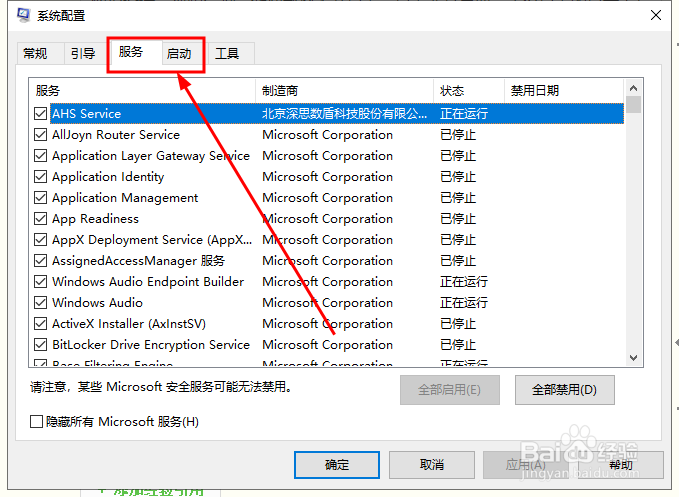Check 隐藏所有 Microsoft 服务 checkbox

pos(36,421)
